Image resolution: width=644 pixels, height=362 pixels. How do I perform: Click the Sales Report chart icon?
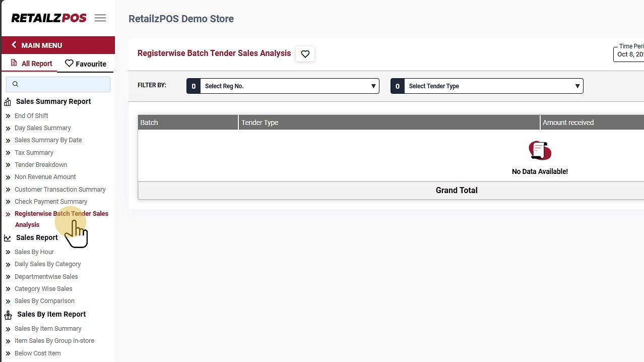click(8, 238)
